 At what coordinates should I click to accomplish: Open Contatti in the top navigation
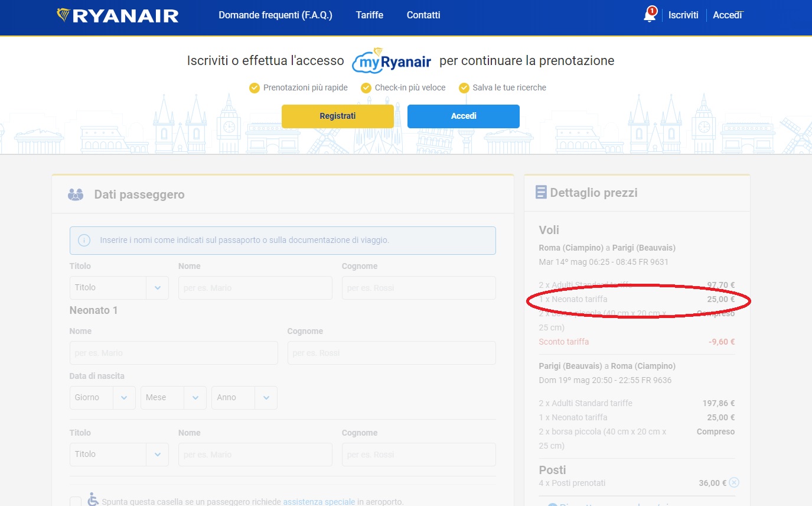pyautogui.click(x=423, y=15)
